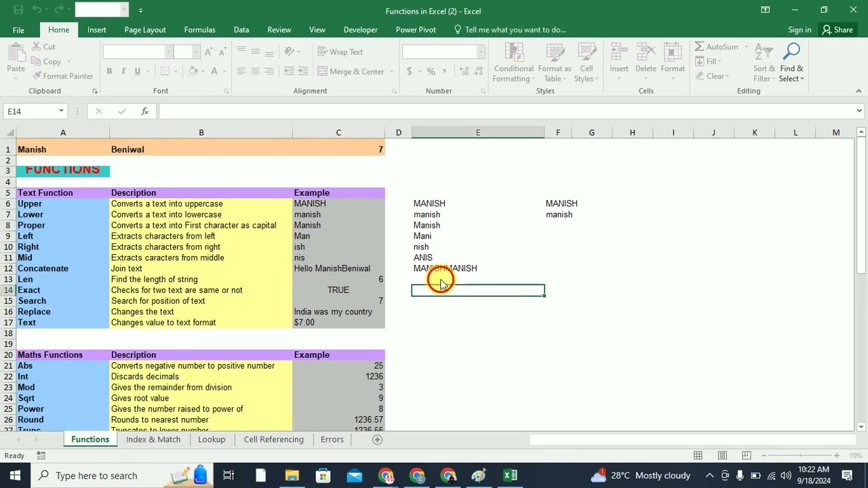Toggle Wrap Text option
This screenshot has height=488, width=868.
[x=340, y=52]
